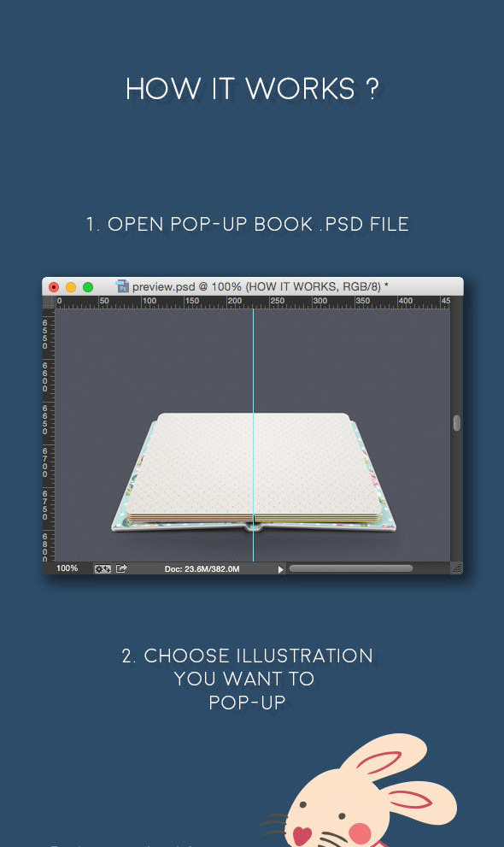Click the ruler origin corner box
The height and width of the screenshot is (847, 504).
pyautogui.click(x=49, y=302)
